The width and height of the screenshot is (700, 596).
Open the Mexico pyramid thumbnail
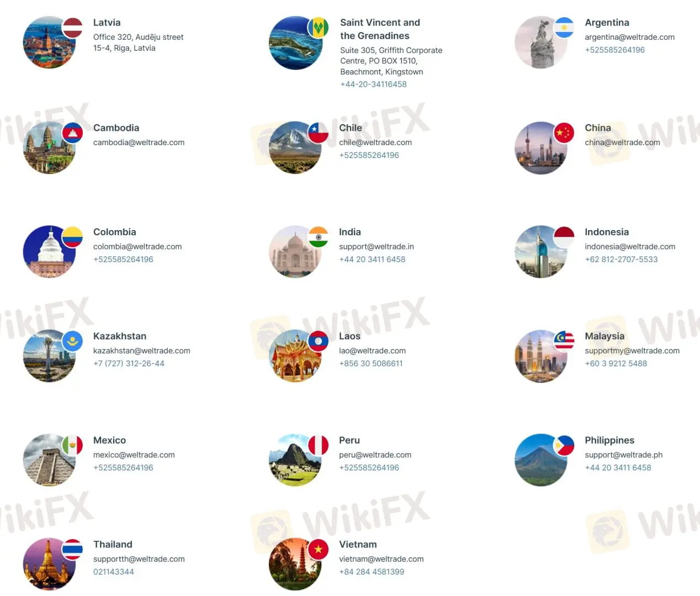pos(49,460)
